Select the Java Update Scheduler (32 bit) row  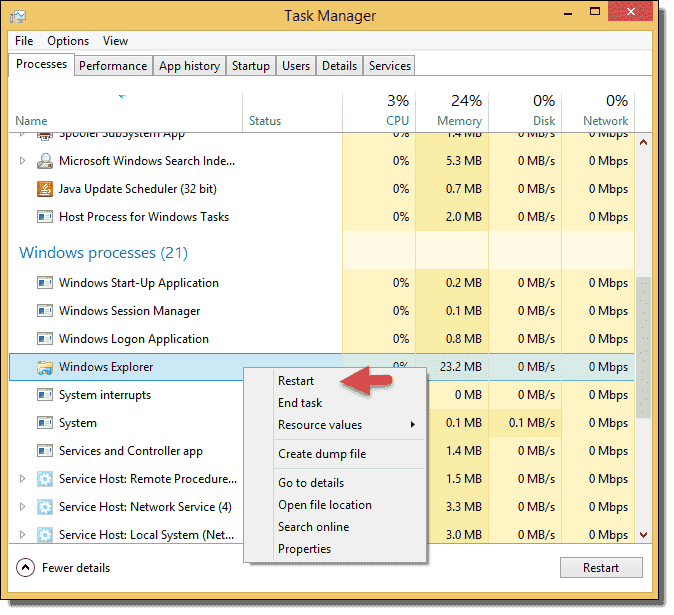tap(322, 189)
